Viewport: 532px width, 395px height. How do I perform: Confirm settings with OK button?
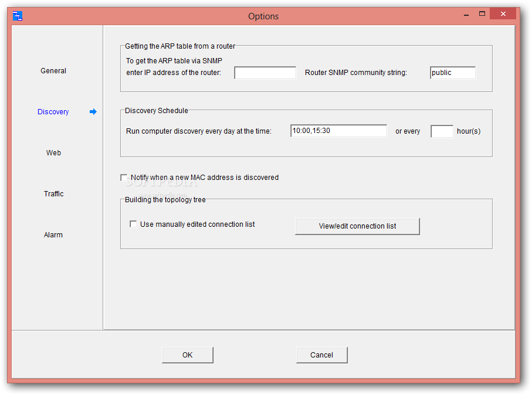coord(188,355)
